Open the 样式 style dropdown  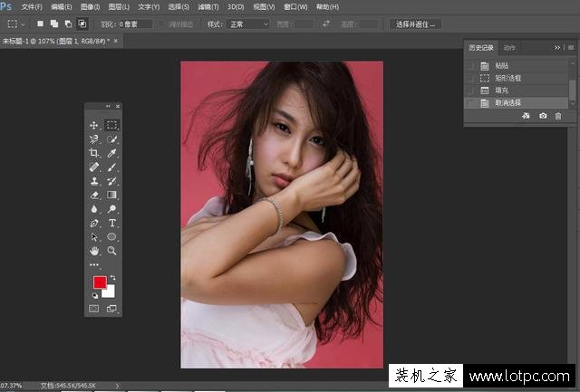pos(248,24)
